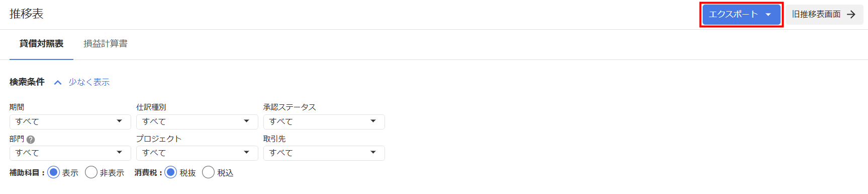The width and height of the screenshot is (868, 194).
Task: Click the arrow icon next to 旧推移表画面
Action: [x=851, y=15]
